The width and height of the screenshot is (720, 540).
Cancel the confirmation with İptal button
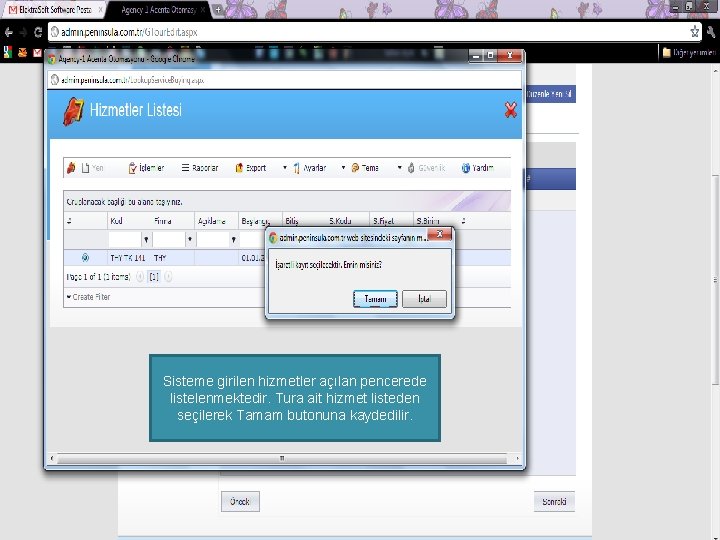(x=424, y=299)
